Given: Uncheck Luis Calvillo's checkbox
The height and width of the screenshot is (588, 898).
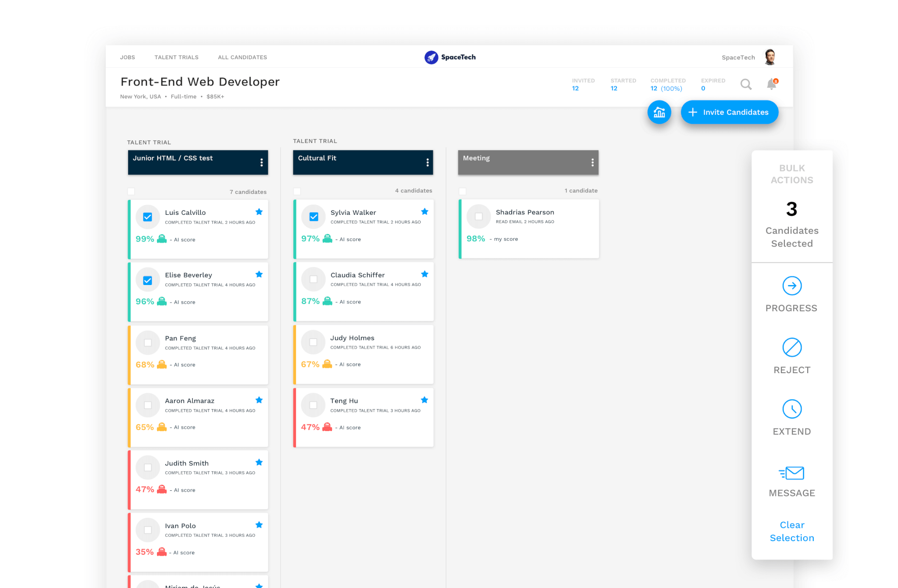Looking at the screenshot, I should coord(148,217).
